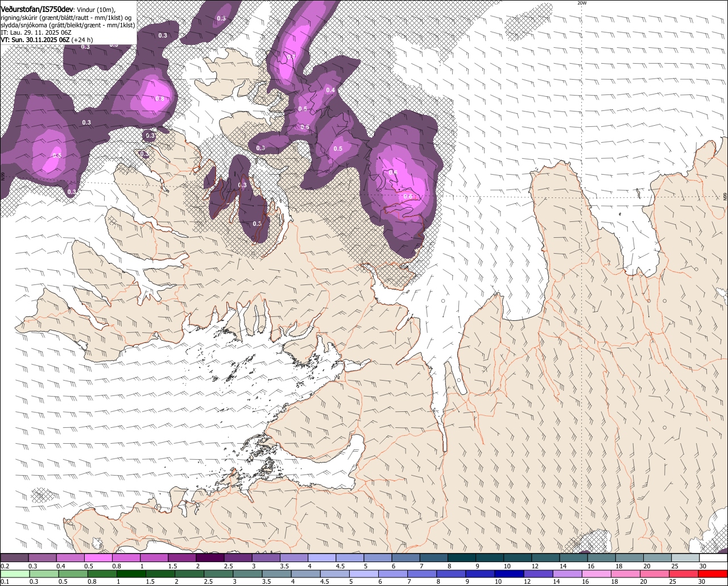This screenshot has height=586, width=728.
Task: Click the 0.8 value label on the map
Action: [x=160, y=98]
